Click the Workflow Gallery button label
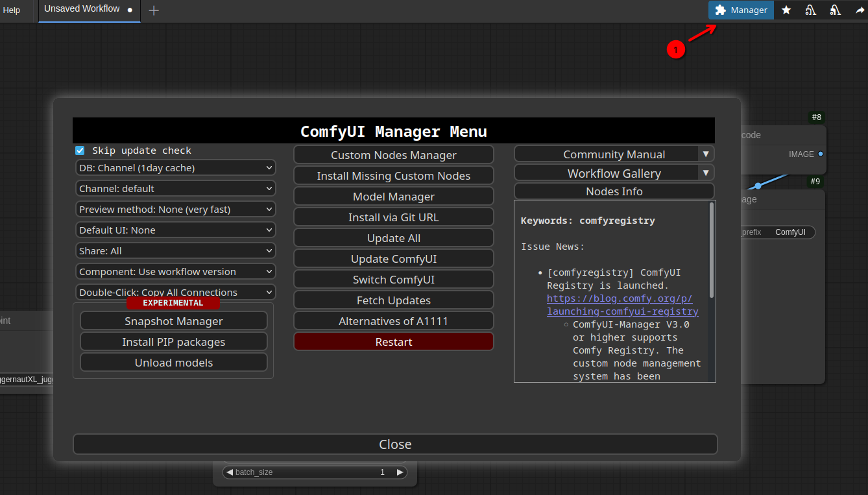 [614, 173]
